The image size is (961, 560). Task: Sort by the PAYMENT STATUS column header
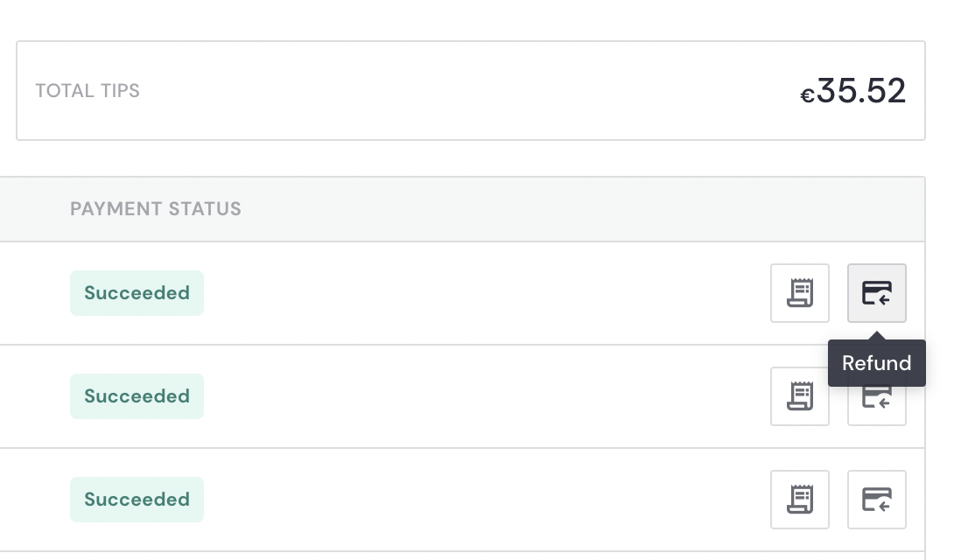(x=156, y=209)
